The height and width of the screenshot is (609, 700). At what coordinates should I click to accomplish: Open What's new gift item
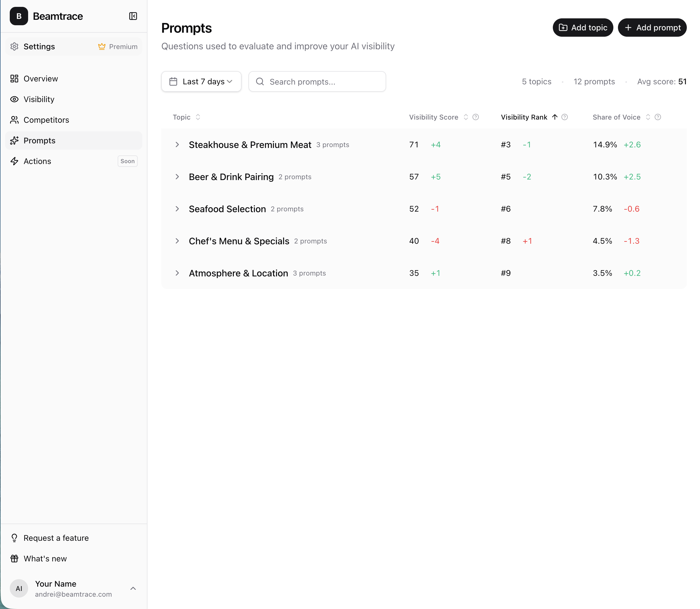(45, 559)
